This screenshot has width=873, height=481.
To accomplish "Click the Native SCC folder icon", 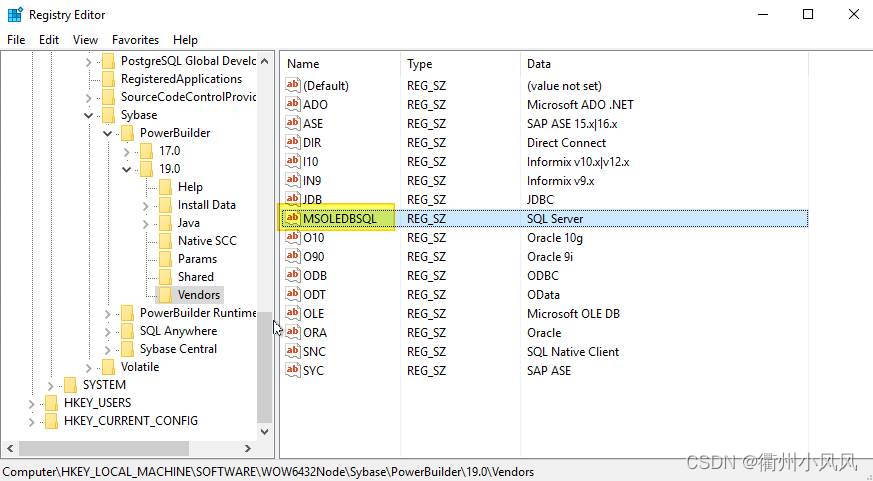I will click(x=165, y=240).
